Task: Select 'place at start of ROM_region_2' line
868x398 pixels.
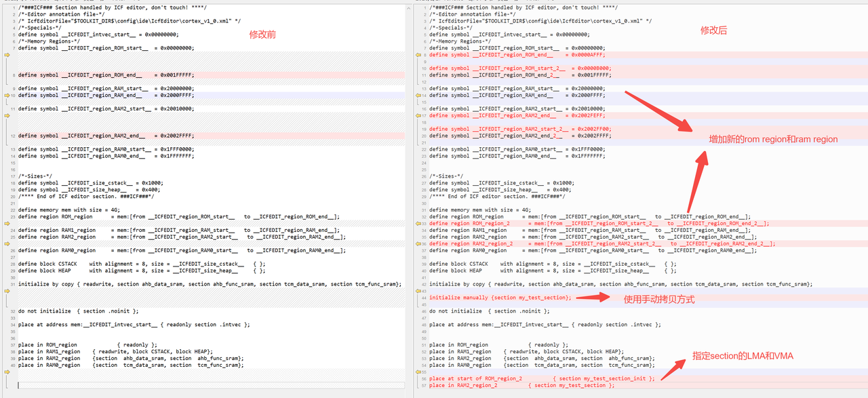Action: pos(542,378)
